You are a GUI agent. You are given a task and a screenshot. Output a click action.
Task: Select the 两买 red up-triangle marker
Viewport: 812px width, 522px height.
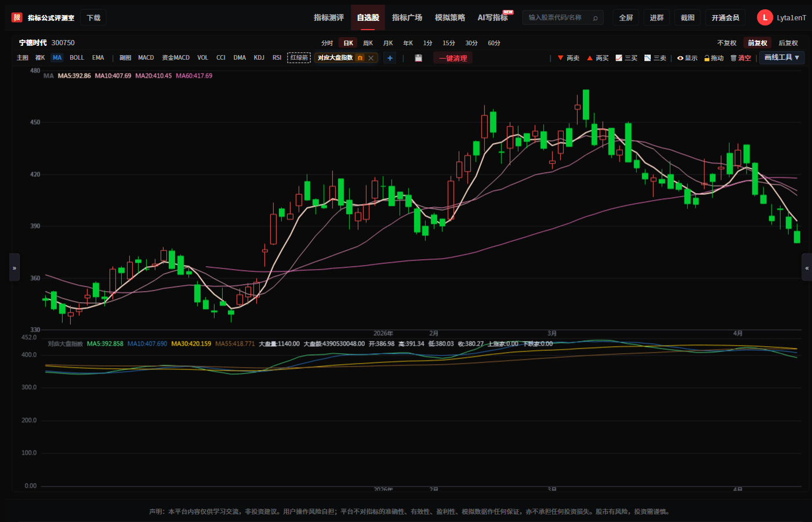point(597,58)
